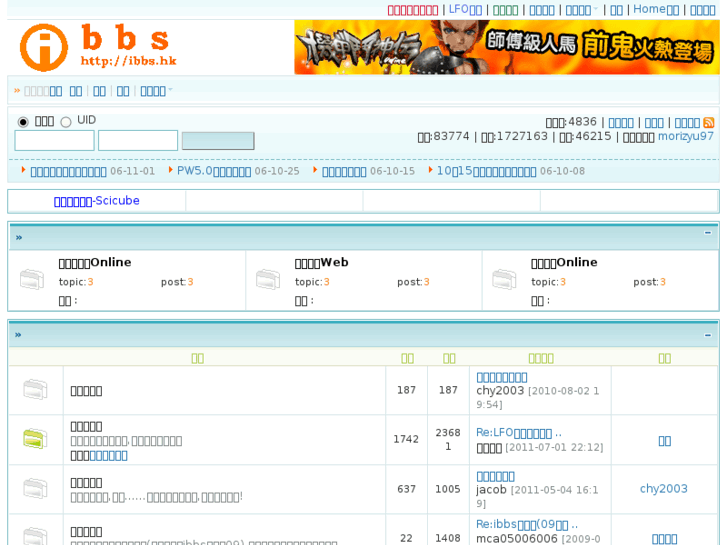Click the folder icon in the 637 topics row
727x545 pixels.
pos(35,488)
